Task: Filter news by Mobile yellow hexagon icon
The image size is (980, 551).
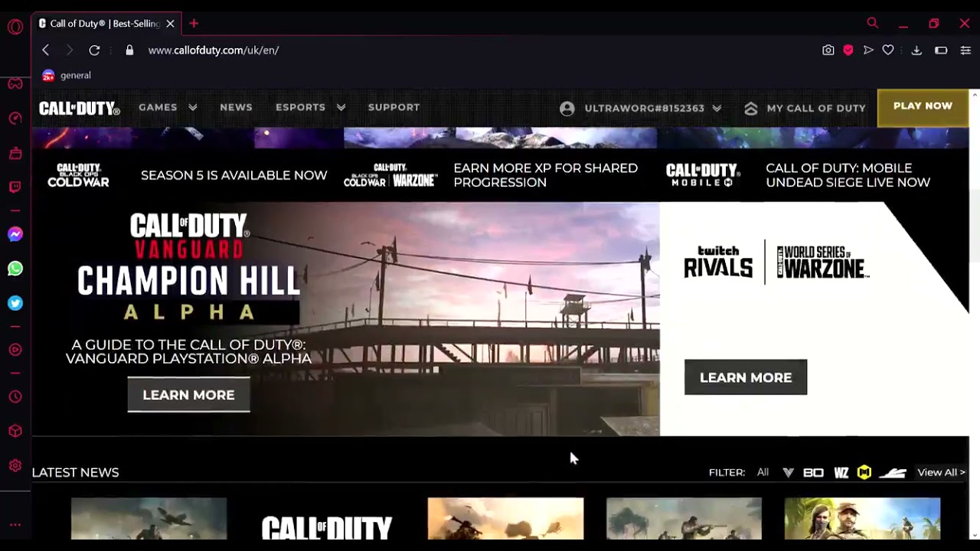Action: (864, 472)
